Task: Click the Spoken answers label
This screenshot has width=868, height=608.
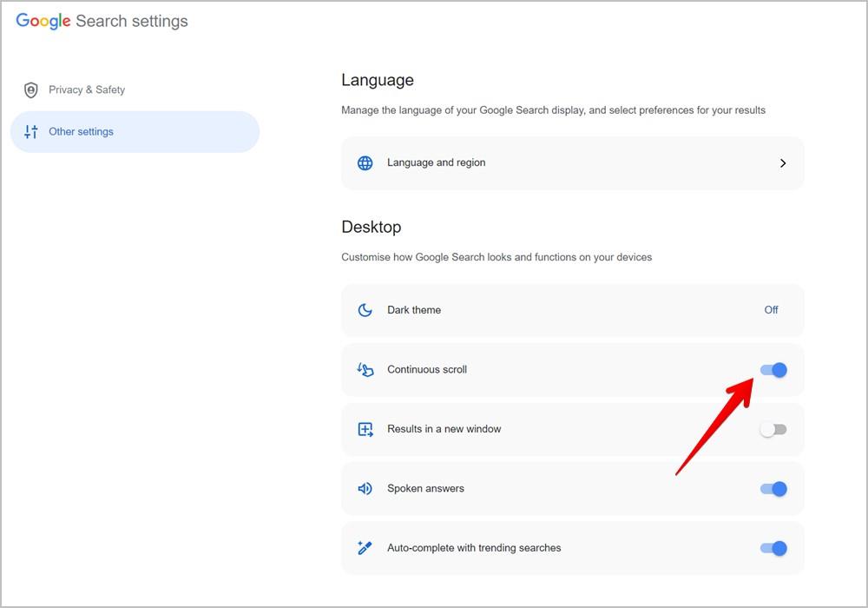Action: pyautogui.click(x=425, y=488)
